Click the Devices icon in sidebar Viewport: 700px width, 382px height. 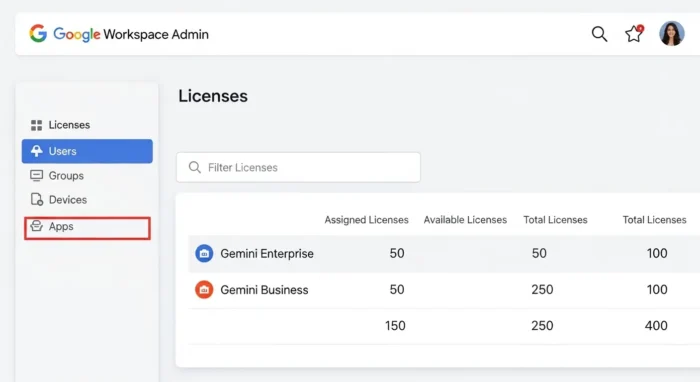pyautogui.click(x=37, y=199)
